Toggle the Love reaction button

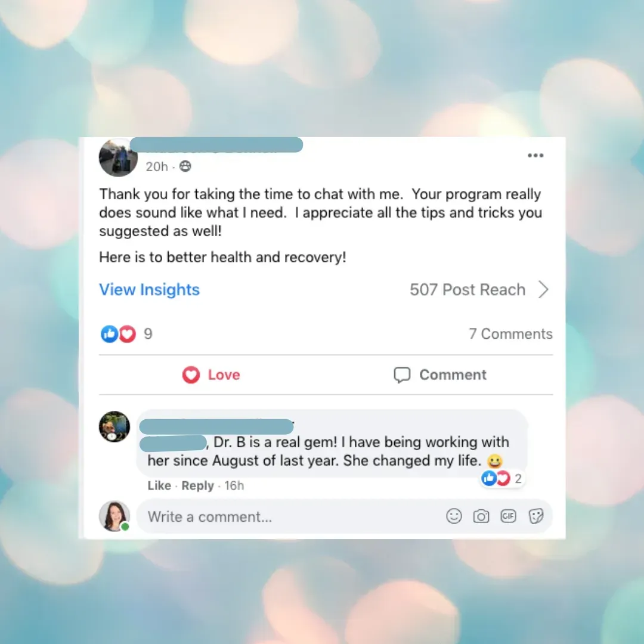coord(211,374)
